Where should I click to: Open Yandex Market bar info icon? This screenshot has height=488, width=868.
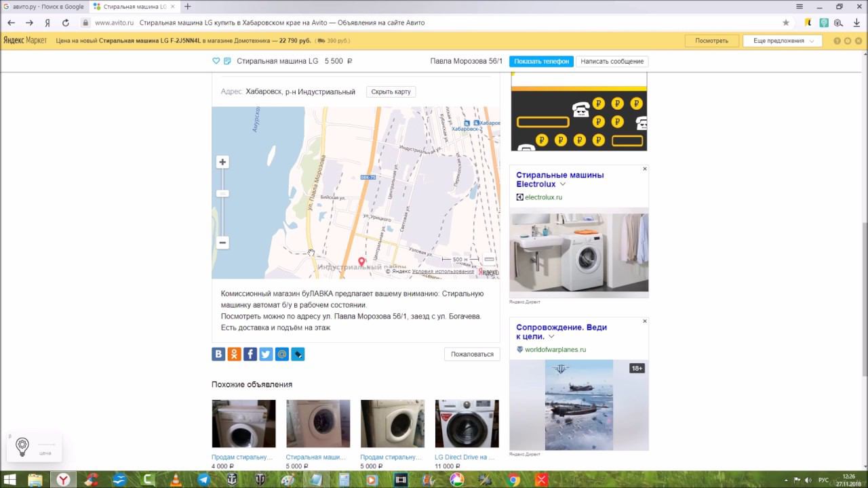837,41
